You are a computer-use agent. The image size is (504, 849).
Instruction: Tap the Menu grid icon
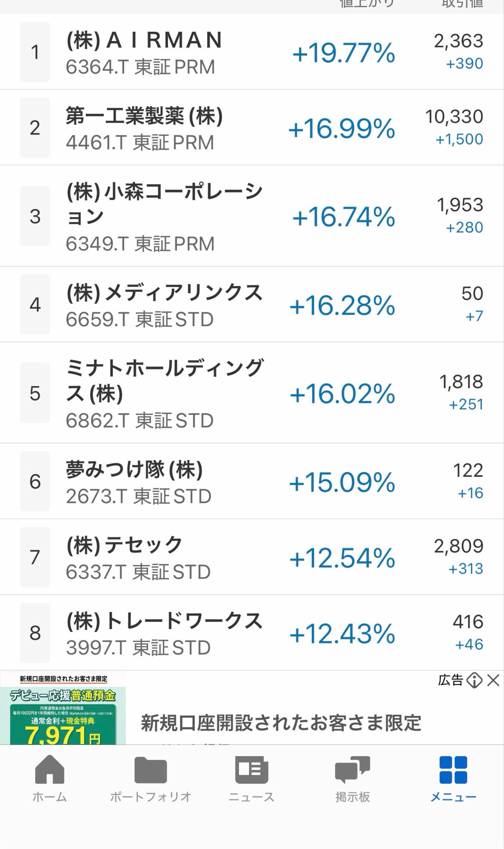pos(453,770)
